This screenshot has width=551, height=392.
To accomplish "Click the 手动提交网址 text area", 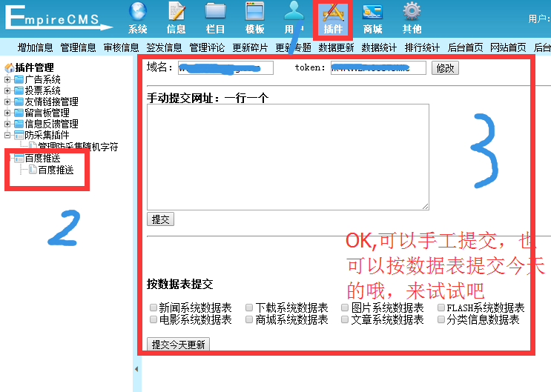I will [288, 157].
